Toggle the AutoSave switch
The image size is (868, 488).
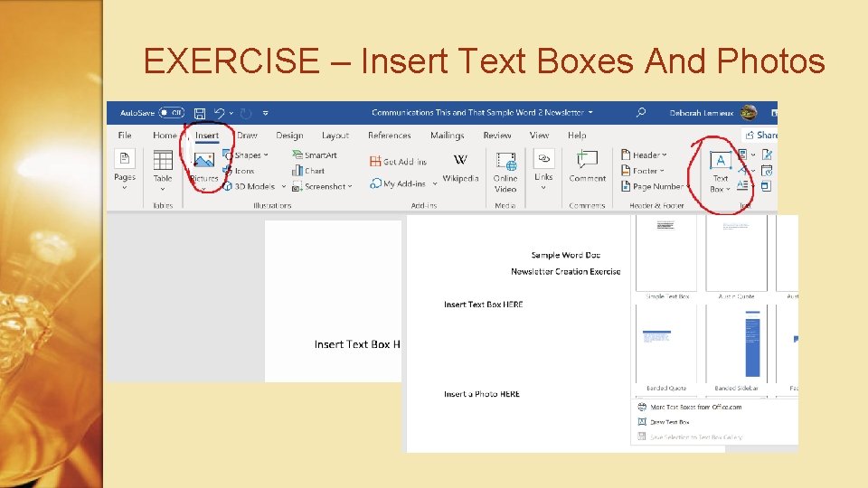click(x=171, y=113)
